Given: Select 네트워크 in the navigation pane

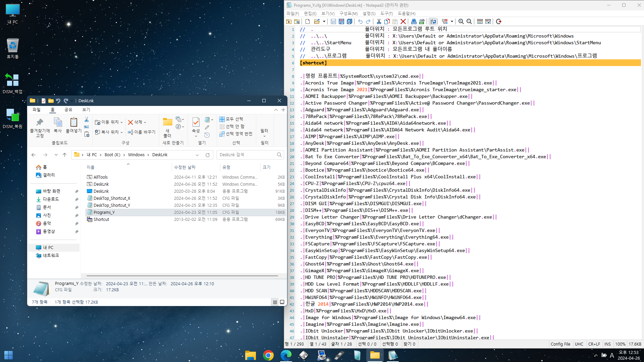Looking at the screenshot, I should point(51,255).
